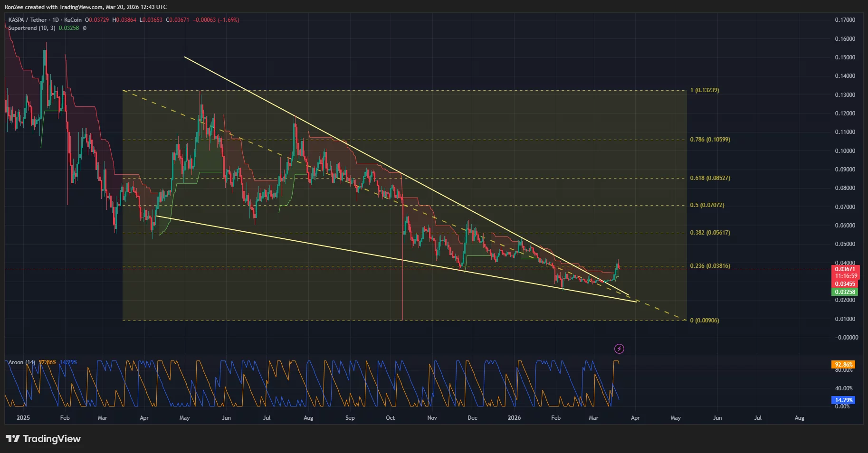Click the Ø symbol next to Supertrend value
This screenshot has height=453, width=868.
pyautogui.click(x=84, y=28)
